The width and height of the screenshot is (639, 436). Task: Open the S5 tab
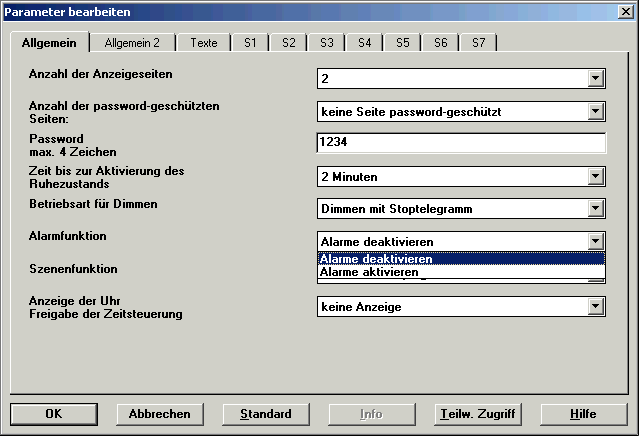point(402,43)
